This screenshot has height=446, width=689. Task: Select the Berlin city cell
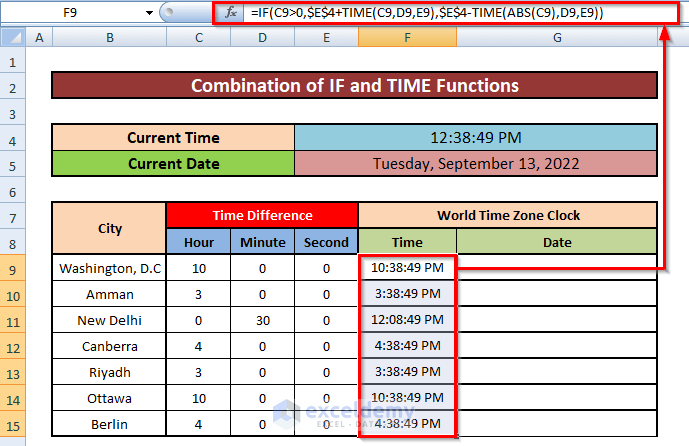109,424
